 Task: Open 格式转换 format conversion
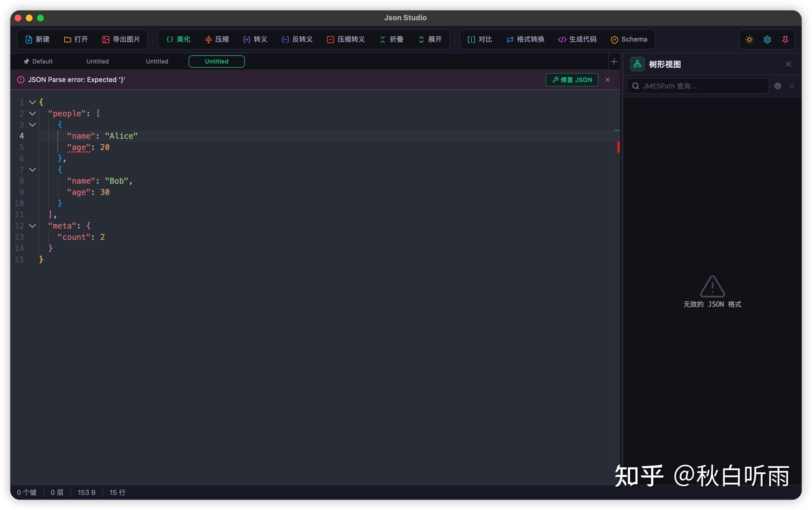coord(525,40)
